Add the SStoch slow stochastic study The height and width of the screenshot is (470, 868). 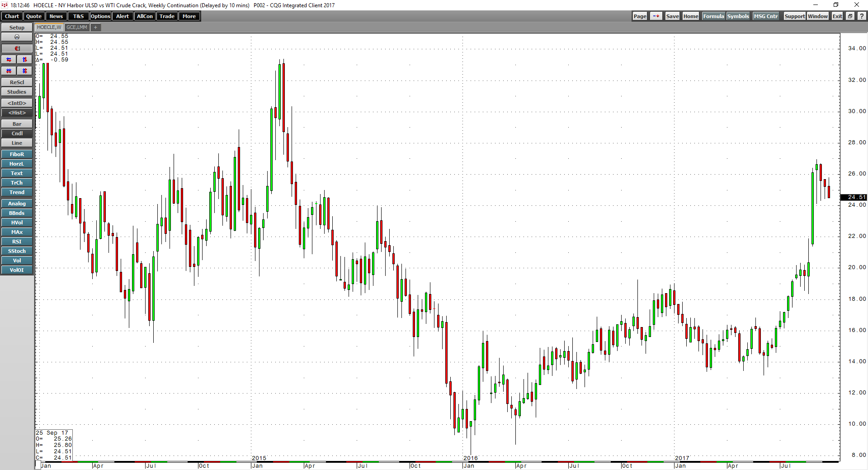(x=17, y=251)
